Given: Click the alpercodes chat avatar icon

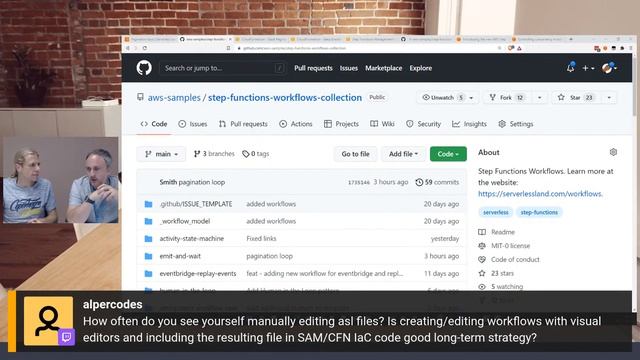Looking at the screenshot, I should pyautogui.click(x=48, y=321).
